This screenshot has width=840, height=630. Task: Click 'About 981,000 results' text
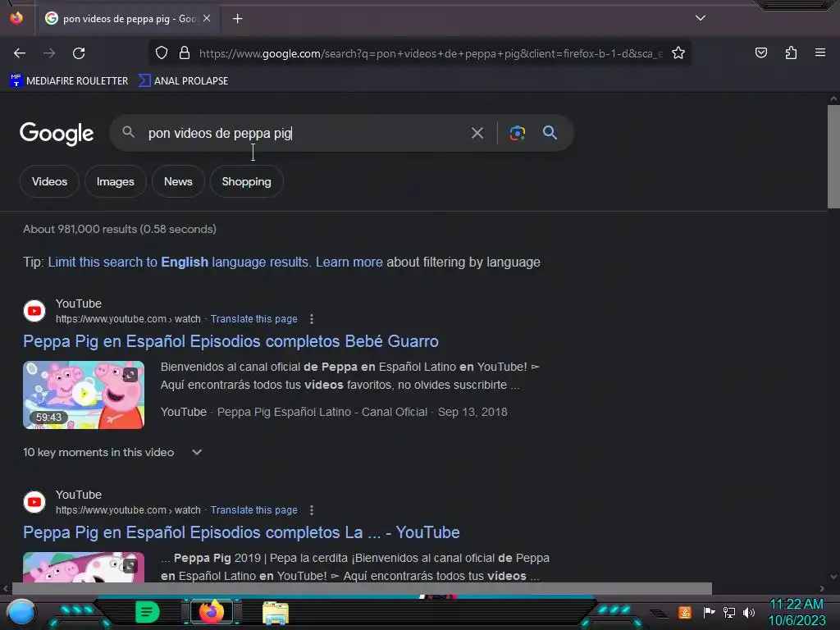pyautogui.click(x=119, y=230)
